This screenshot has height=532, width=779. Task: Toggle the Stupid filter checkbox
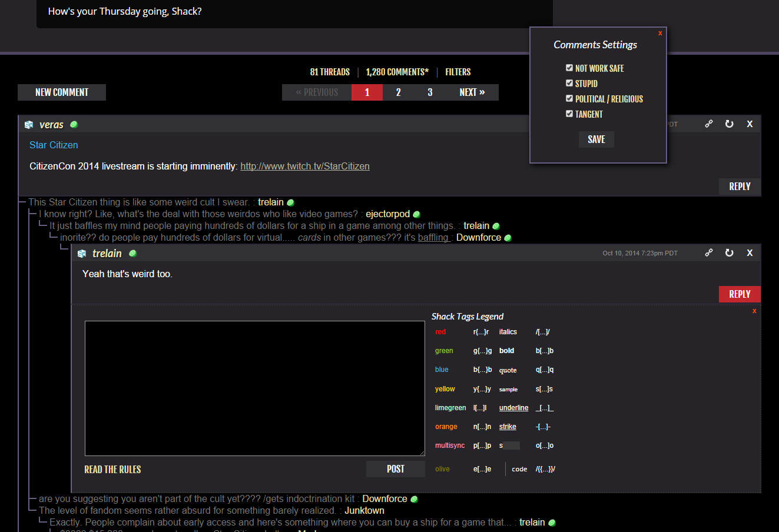coord(569,83)
